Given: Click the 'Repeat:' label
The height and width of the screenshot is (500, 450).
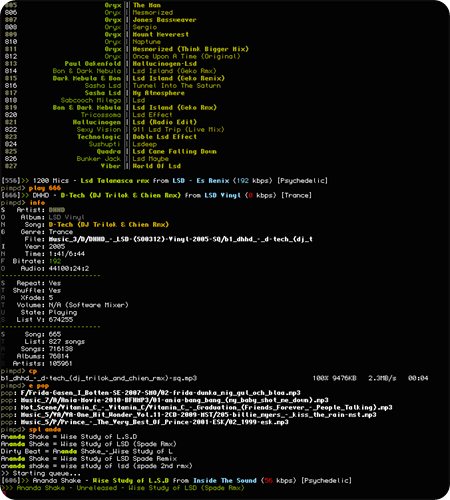Looking at the screenshot, I should click(31, 284).
